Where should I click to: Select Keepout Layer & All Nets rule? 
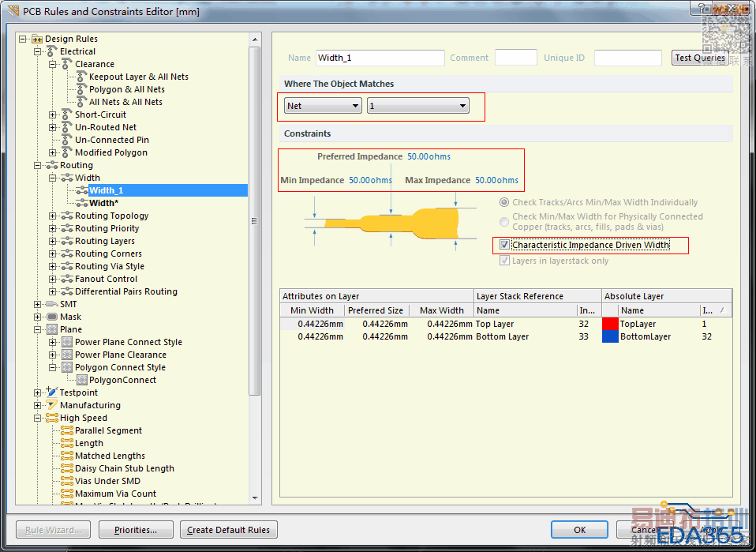(138, 77)
